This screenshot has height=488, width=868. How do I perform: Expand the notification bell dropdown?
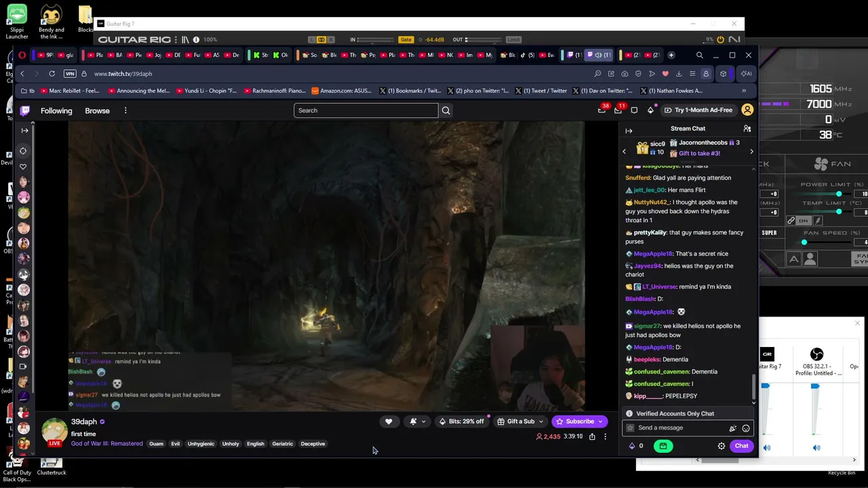click(424, 422)
